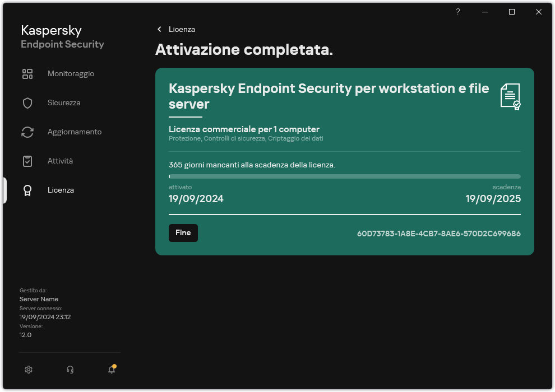Open Attività using its sidebar icon
Viewport: 555px width, 392px height.
pyautogui.click(x=27, y=161)
